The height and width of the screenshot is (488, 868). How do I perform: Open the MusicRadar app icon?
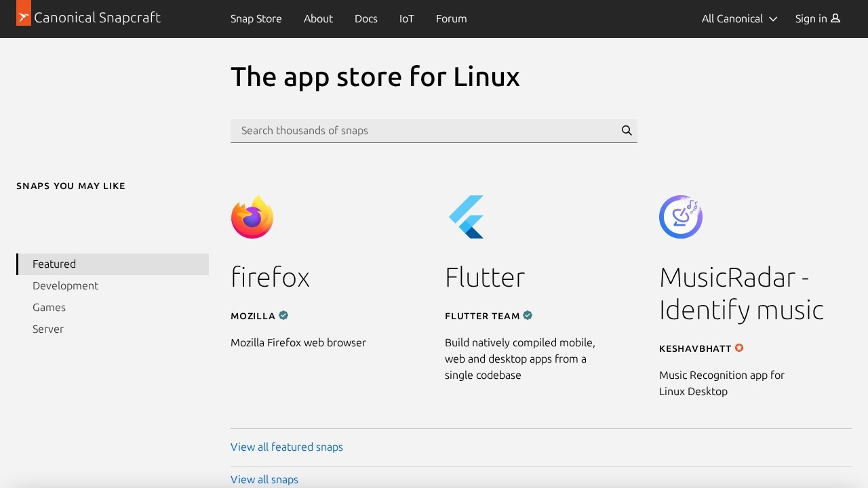tap(681, 217)
